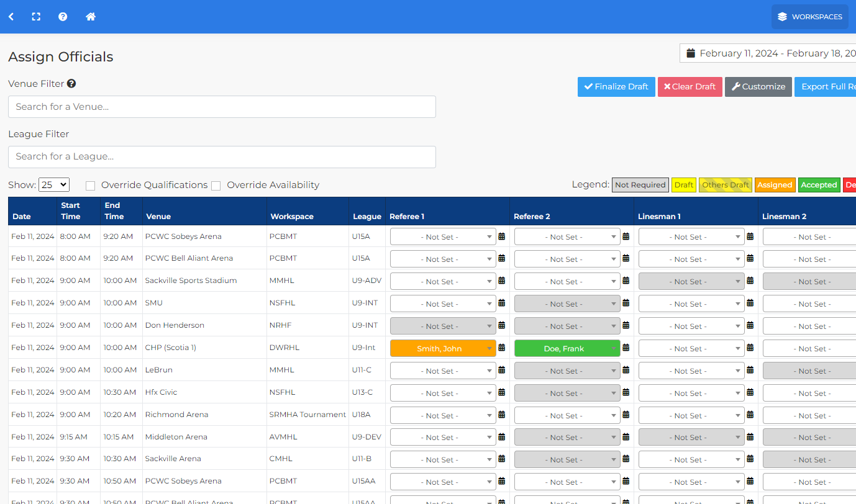Click the Venue Filter help tooltip icon
The height and width of the screenshot is (504, 856).
click(71, 84)
